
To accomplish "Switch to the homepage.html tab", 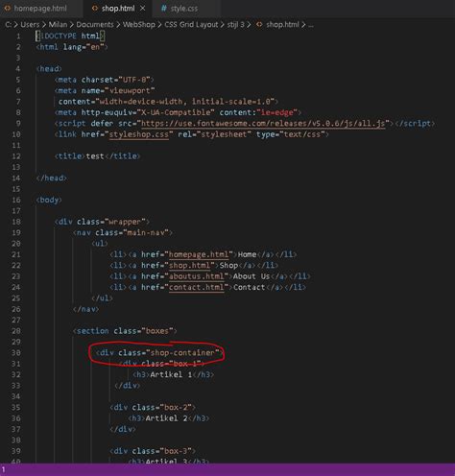I will (x=40, y=9).
